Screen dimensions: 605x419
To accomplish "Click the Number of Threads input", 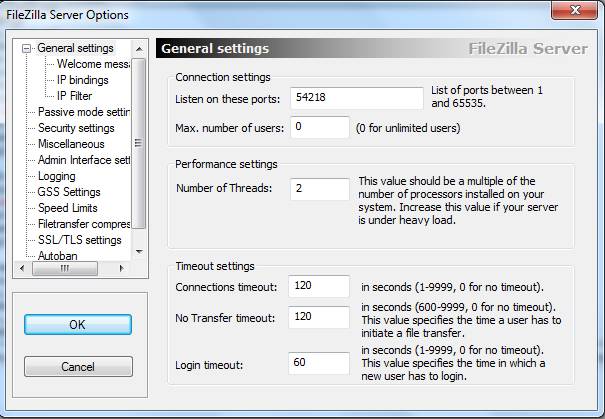I will coord(320,189).
